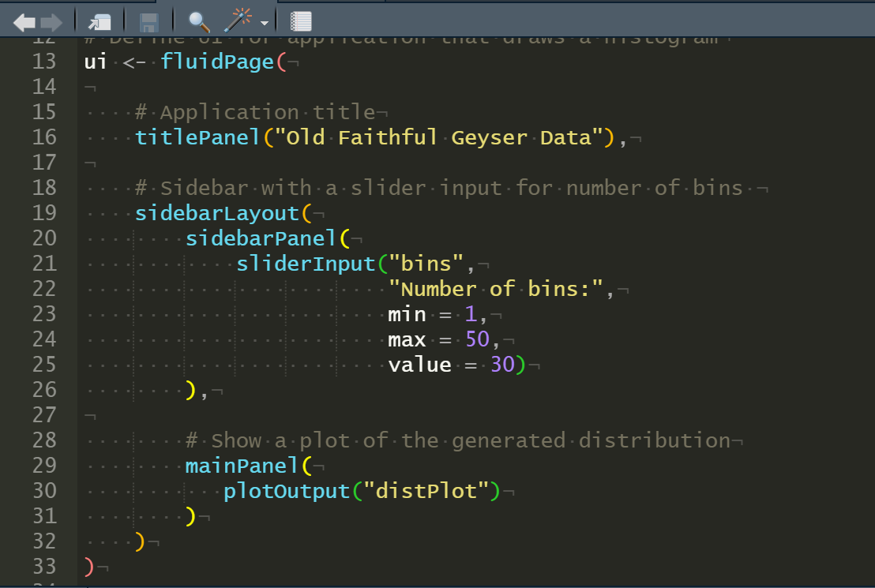The image size is (875, 588).
Task: Click the compile report notebook icon
Action: 301,22
